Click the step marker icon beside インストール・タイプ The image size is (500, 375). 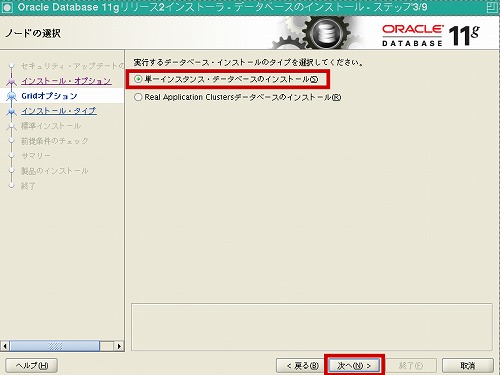pos(12,111)
